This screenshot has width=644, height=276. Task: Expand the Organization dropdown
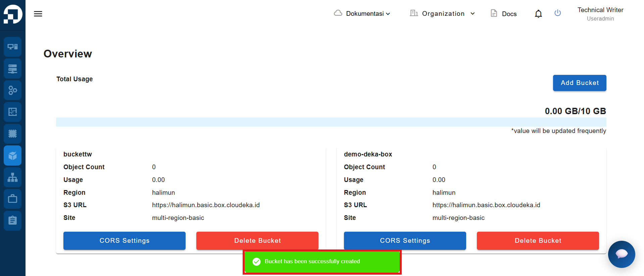(x=442, y=13)
